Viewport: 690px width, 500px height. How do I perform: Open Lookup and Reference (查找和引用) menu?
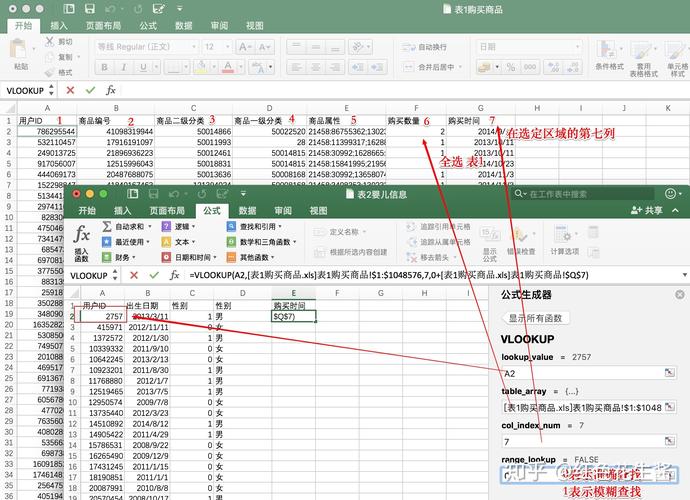point(254,227)
